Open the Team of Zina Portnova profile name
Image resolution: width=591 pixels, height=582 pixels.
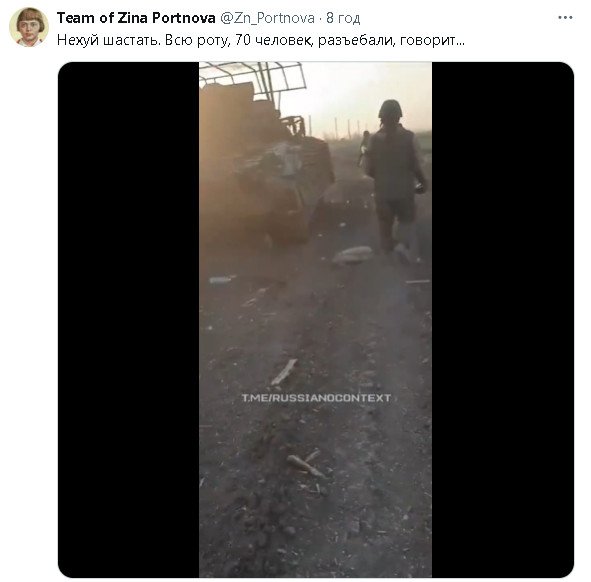(136, 18)
